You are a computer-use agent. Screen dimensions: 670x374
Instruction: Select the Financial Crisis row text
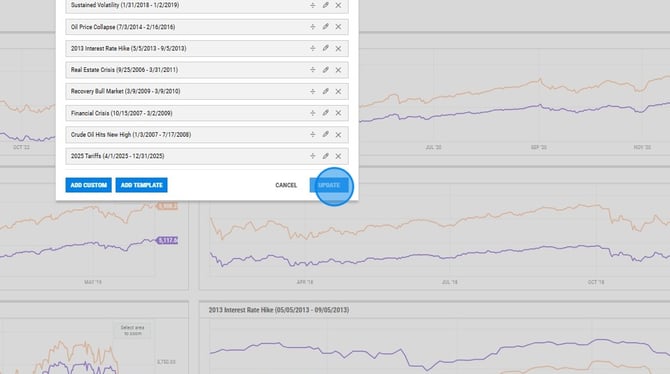pyautogui.click(x=121, y=113)
